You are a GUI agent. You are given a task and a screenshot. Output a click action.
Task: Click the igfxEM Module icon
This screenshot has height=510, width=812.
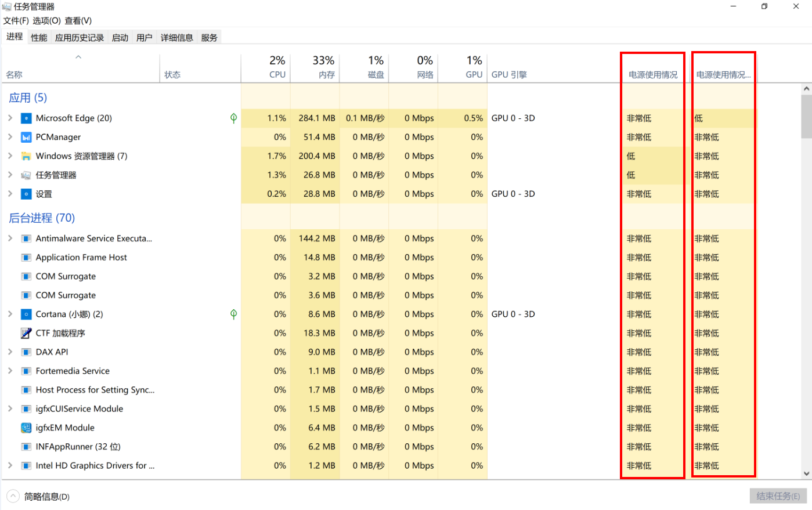(26, 428)
